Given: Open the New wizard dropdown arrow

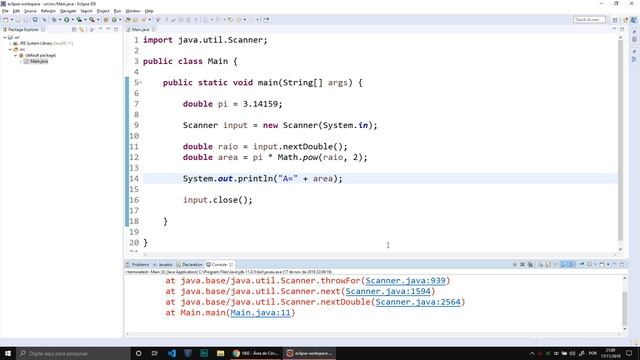Looking at the screenshot, I should point(11,20).
